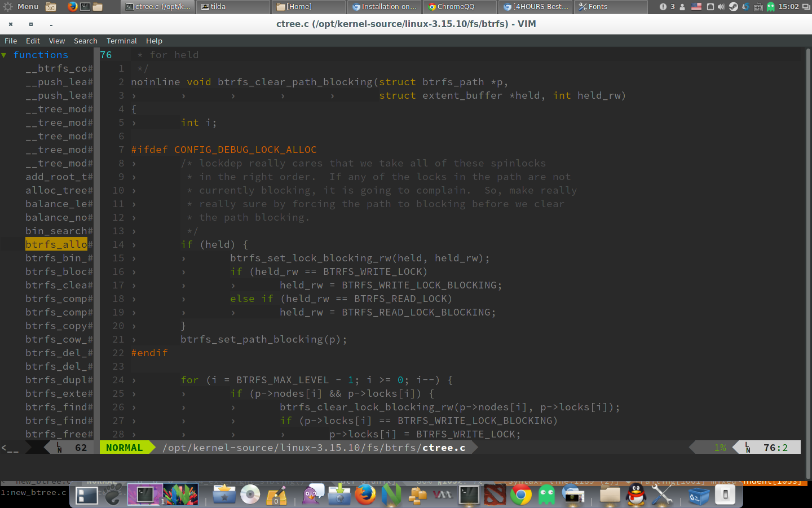
Task: Select add_root_t function in tagbar list
Action: [56, 177]
